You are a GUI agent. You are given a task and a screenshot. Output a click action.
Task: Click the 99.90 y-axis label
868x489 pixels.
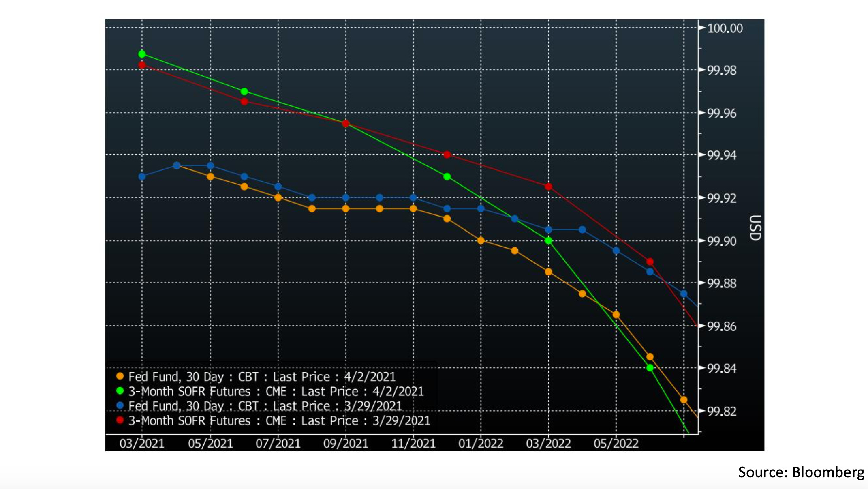click(x=722, y=241)
